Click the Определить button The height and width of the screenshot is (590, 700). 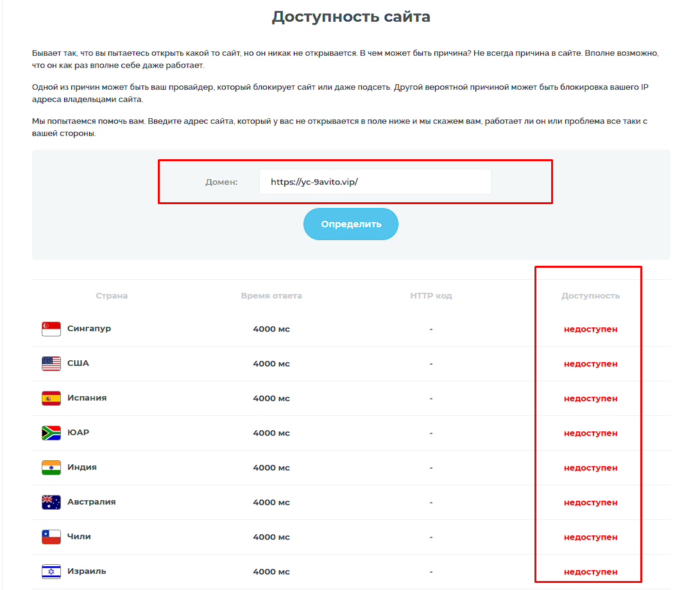click(x=351, y=224)
